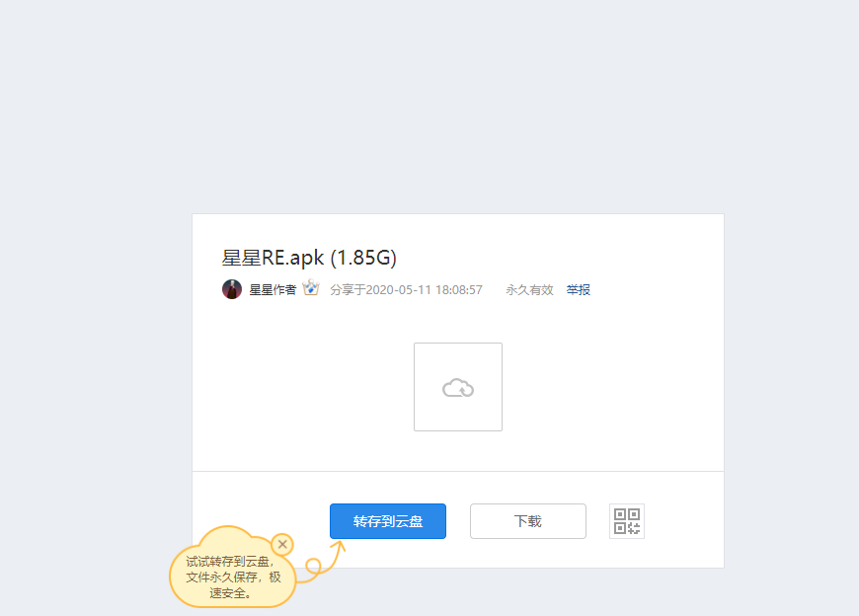This screenshot has height=616, width=859.
Task: Click the curly arrow pointing to 转存到云盘
Action: tap(322, 560)
